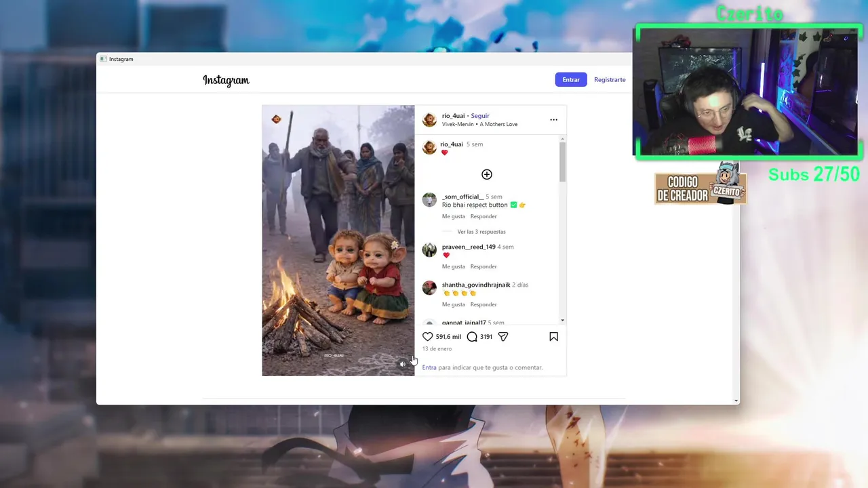
Task: Open the Regístrate sign-up link
Action: coord(610,79)
